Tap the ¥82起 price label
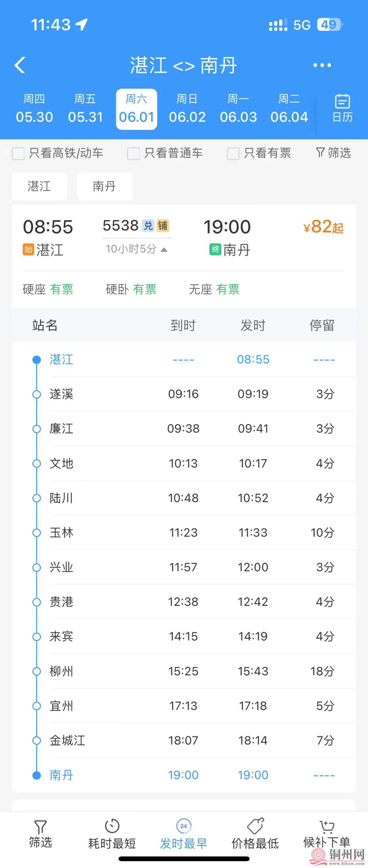This screenshot has height=868, width=368. 323,227
